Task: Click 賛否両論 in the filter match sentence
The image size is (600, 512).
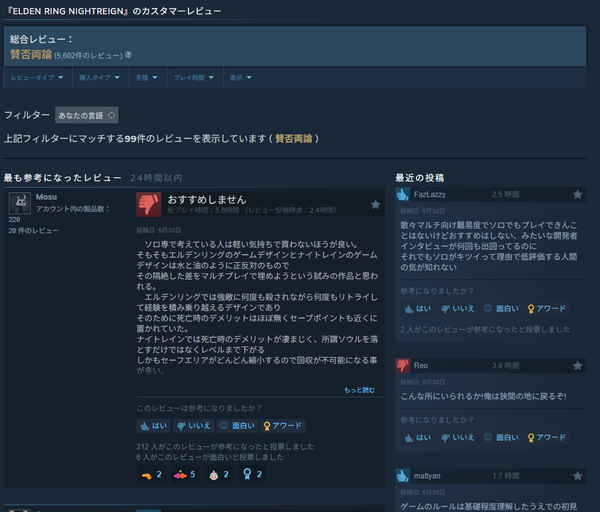Action: pyautogui.click(x=294, y=138)
